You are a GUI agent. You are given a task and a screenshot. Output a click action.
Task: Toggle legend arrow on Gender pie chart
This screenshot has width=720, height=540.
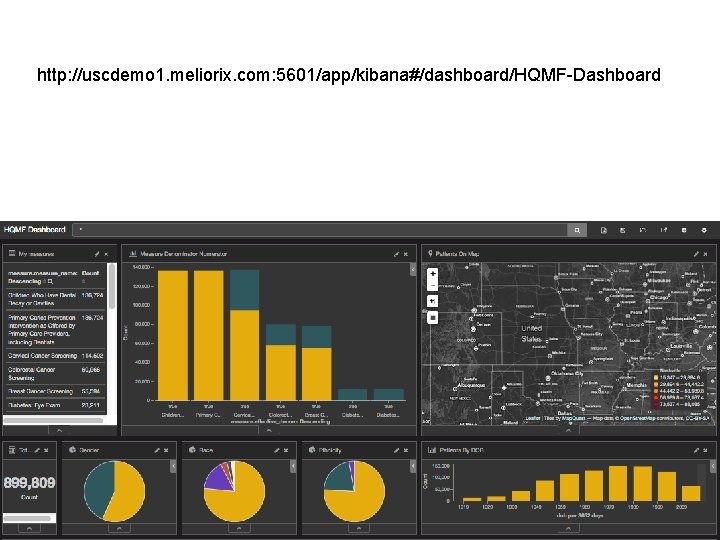click(173, 467)
